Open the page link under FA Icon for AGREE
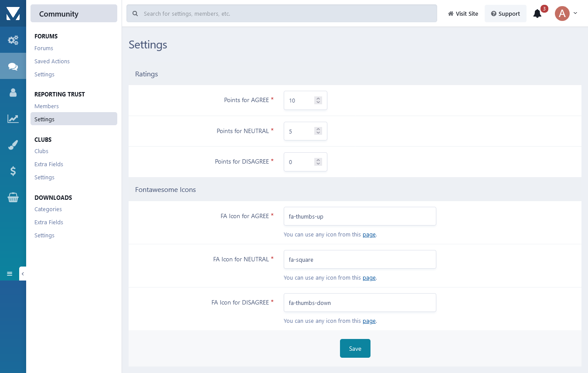588x373 pixels. click(x=369, y=235)
